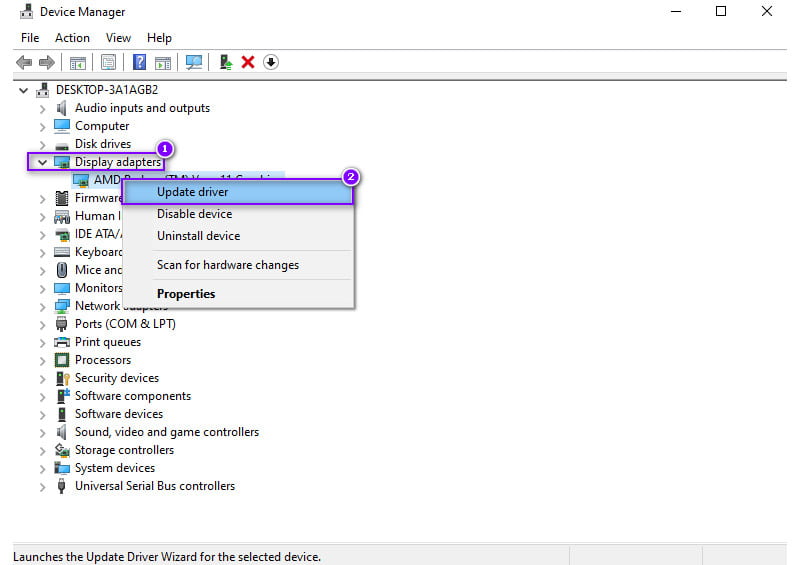Select Update driver in context menu
800x565 pixels.
click(x=192, y=192)
